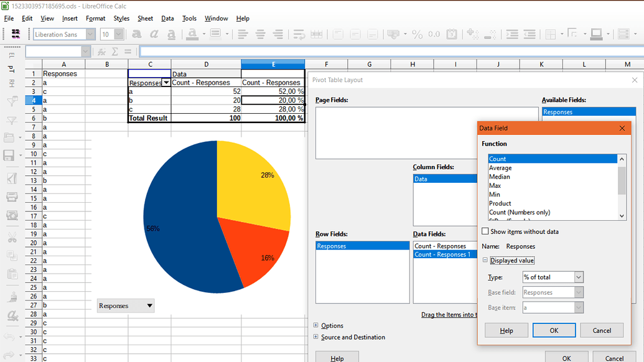Click the Format as Number icon
The height and width of the screenshot is (362, 644).
pyautogui.click(x=434, y=34)
